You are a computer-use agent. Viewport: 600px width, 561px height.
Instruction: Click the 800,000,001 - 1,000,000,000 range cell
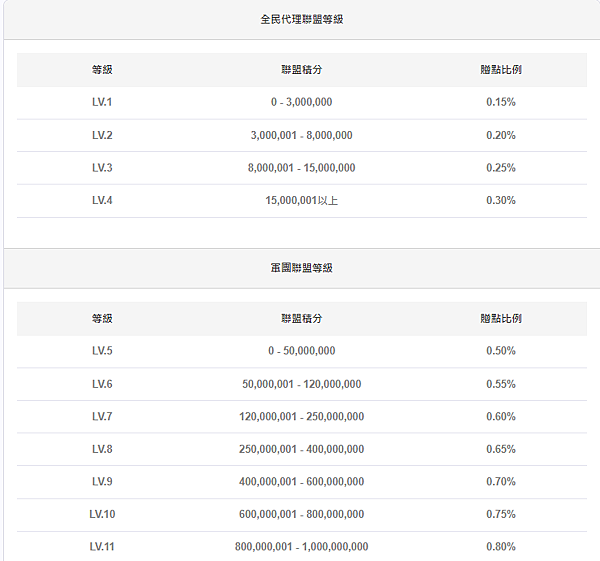pyautogui.click(x=301, y=546)
